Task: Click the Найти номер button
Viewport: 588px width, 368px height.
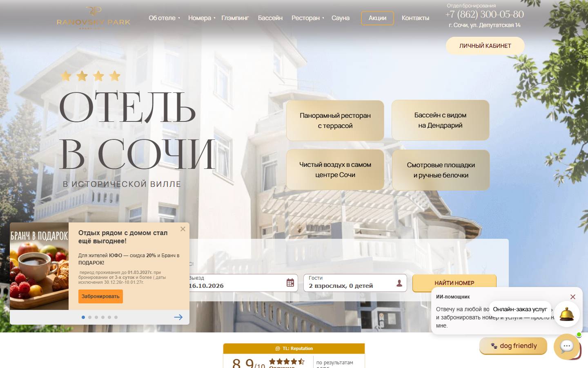Action: [x=454, y=283]
